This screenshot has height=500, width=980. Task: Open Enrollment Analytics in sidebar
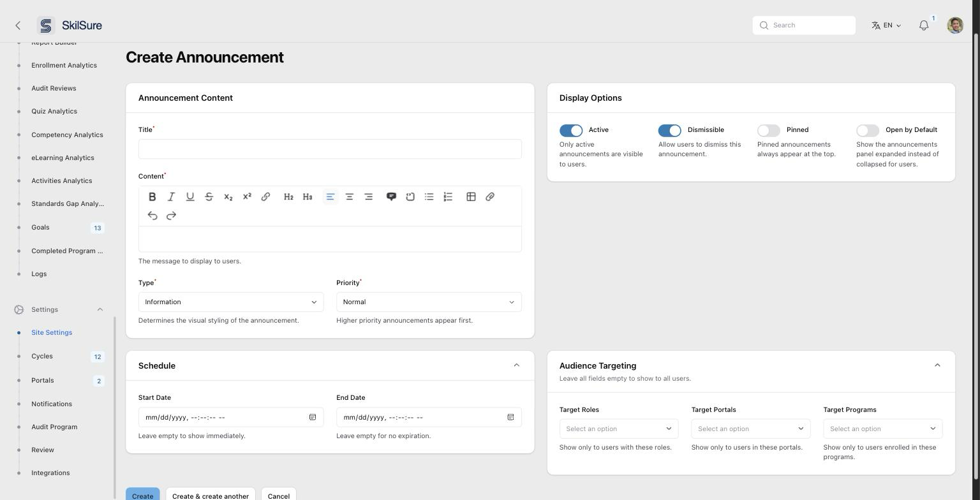tap(64, 66)
